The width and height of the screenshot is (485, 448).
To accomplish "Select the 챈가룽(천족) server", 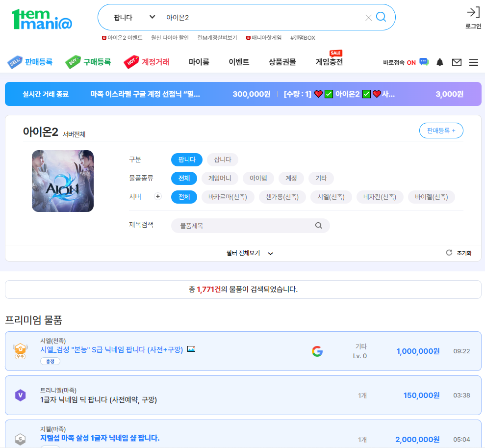I will [x=282, y=197].
